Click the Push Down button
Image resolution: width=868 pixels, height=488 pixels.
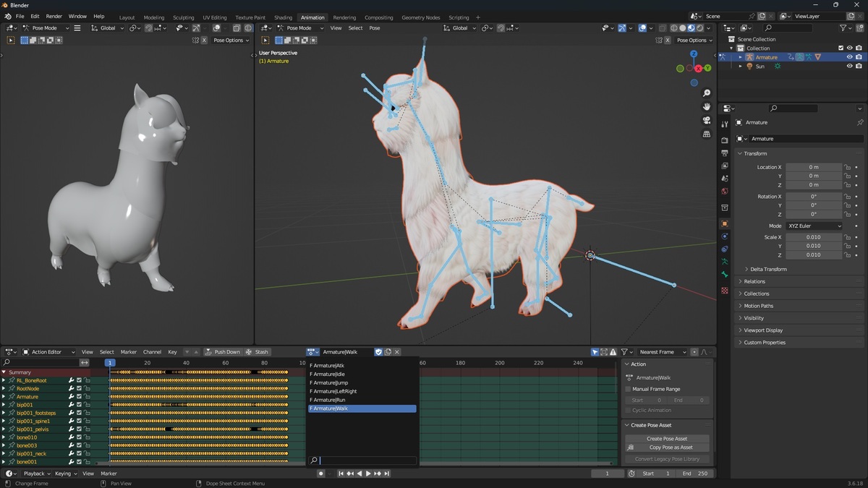coord(223,352)
